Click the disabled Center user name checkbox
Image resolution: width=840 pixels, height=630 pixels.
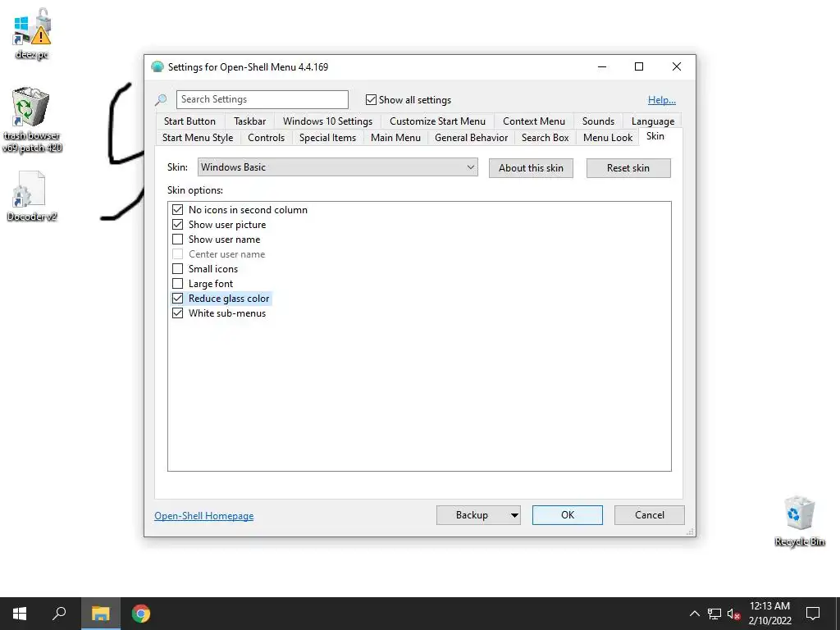tap(177, 254)
